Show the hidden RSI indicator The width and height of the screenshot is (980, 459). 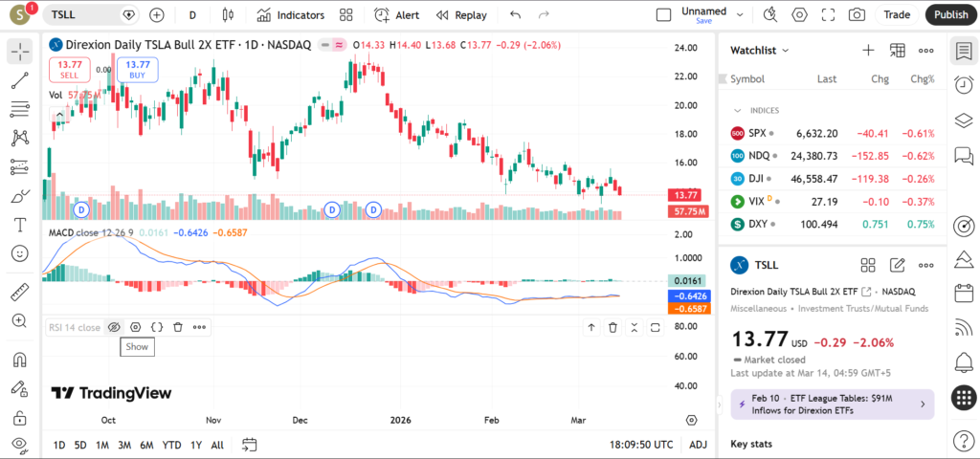[x=114, y=327]
